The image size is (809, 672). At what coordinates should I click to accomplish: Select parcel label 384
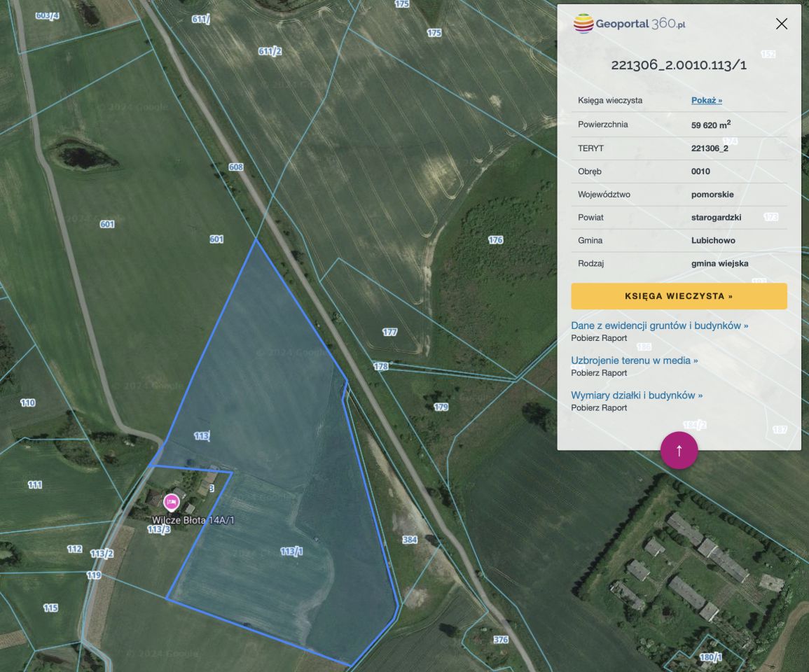(x=410, y=540)
